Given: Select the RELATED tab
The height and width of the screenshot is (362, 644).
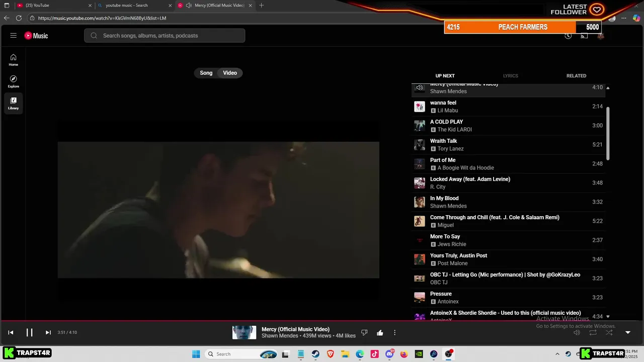Looking at the screenshot, I should click(x=576, y=76).
